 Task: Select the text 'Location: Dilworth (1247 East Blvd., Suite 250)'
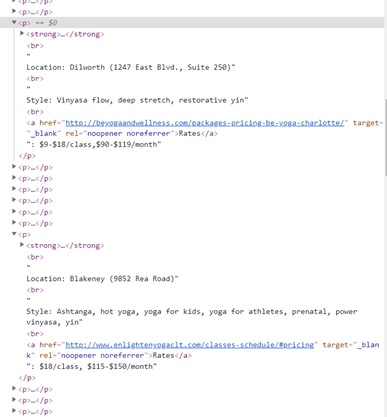coord(131,67)
